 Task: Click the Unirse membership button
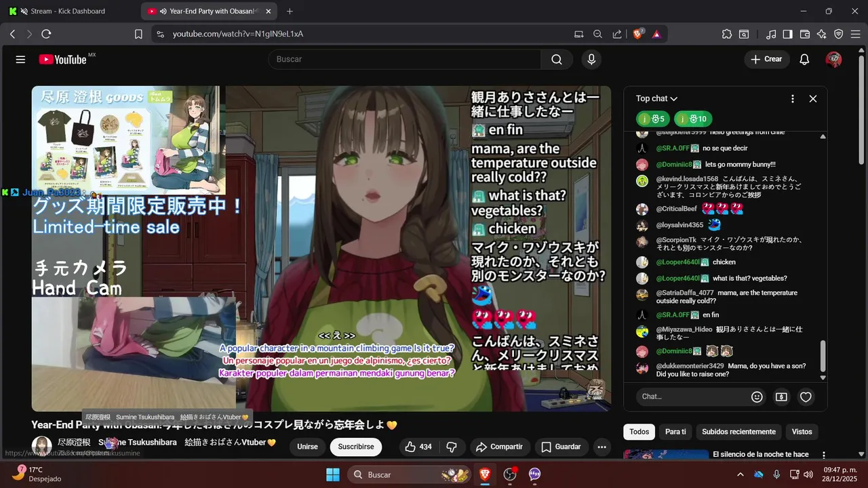(307, 447)
